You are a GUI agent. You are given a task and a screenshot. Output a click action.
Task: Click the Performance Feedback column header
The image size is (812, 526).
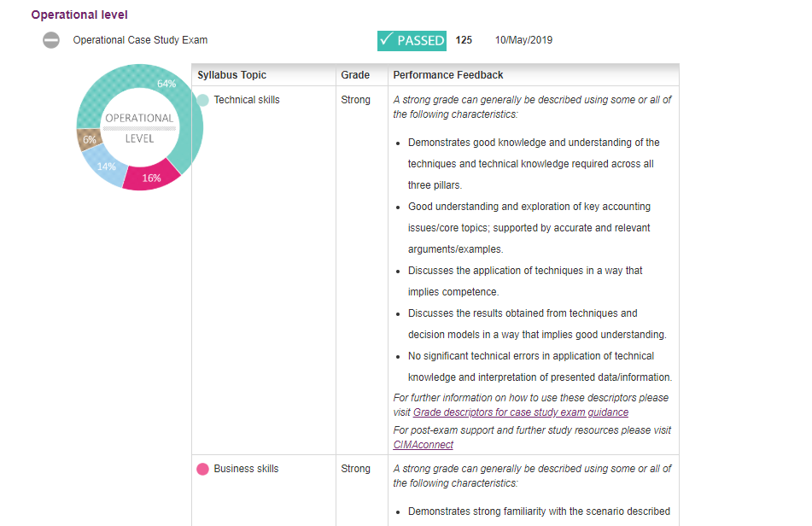click(448, 75)
